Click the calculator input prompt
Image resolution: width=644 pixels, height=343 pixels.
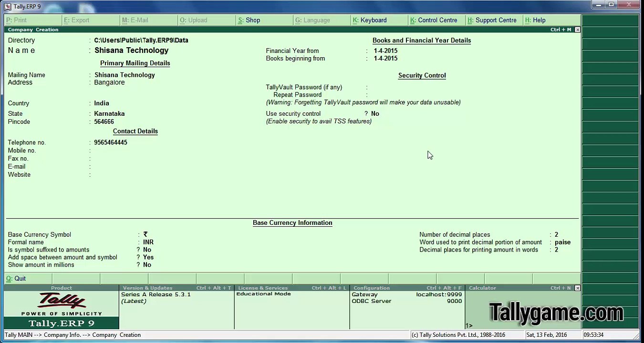click(x=469, y=326)
